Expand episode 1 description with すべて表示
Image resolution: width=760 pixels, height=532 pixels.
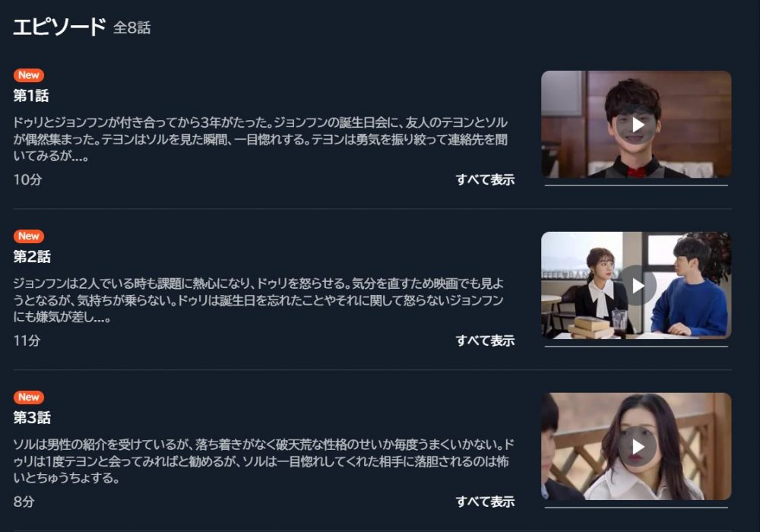(485, 180)
